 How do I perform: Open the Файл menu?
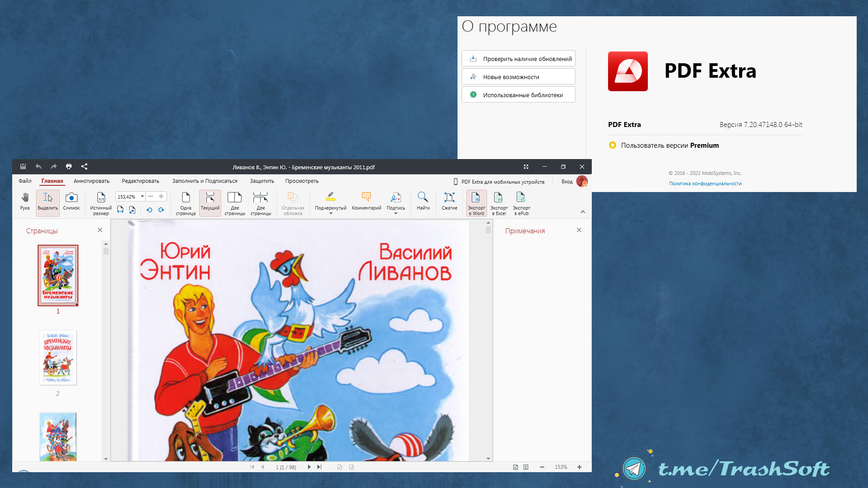click(x=25, y=181)
